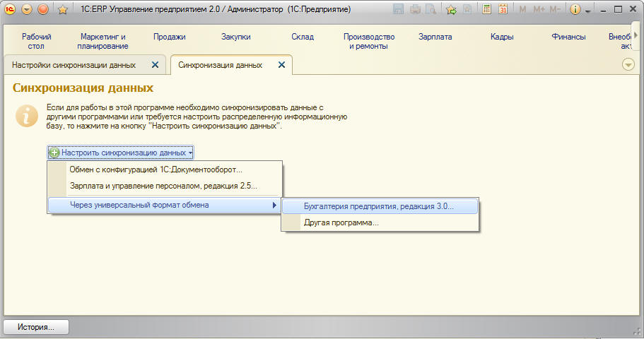The width and height of the screenshot is (644, 339).
Task: Expand the Настроить синхронизацию данных dropdown
Action: coord(120,153)
